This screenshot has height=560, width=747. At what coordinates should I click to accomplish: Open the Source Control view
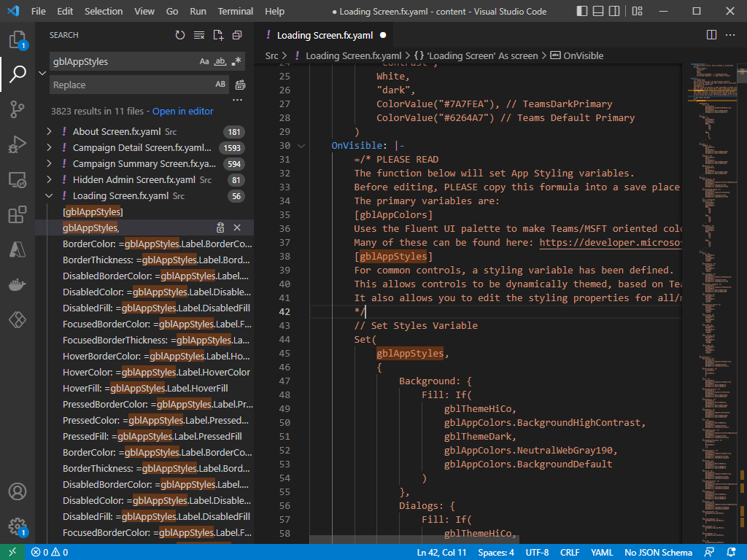[18, 109]
